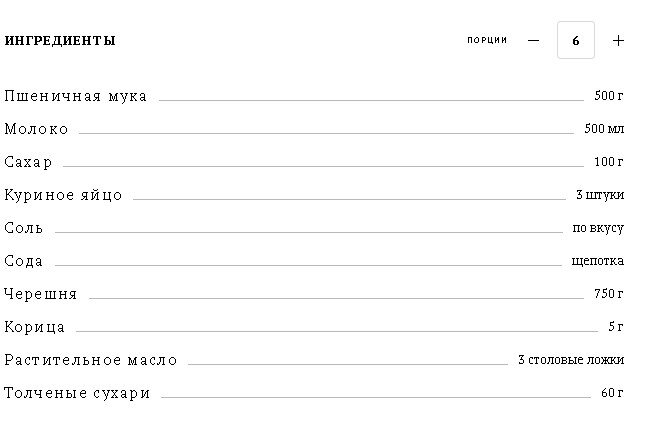Viewport: 645px width, 429px height.
Task: Click the ПОРЦИИ label
Action: coord(487,40)
